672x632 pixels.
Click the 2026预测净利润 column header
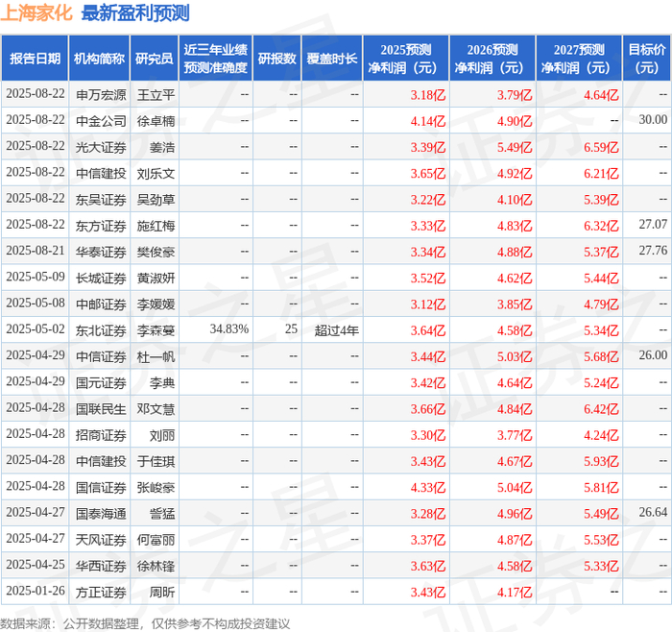coord(492,59)
